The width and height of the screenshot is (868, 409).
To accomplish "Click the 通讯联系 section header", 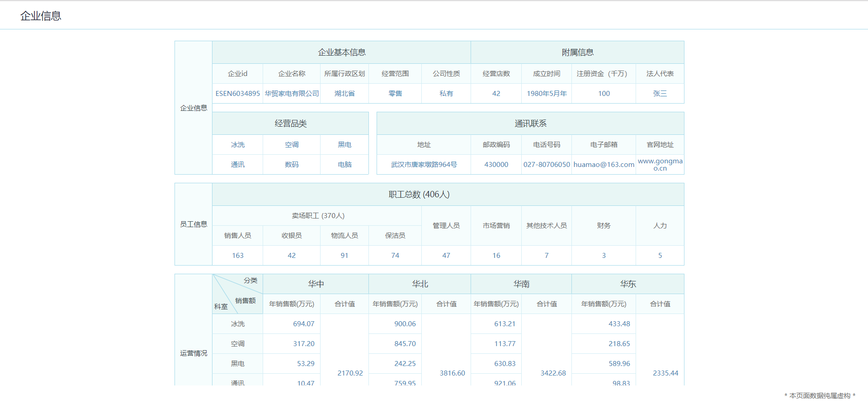I will pyautogui.click(x=530, y=124).
